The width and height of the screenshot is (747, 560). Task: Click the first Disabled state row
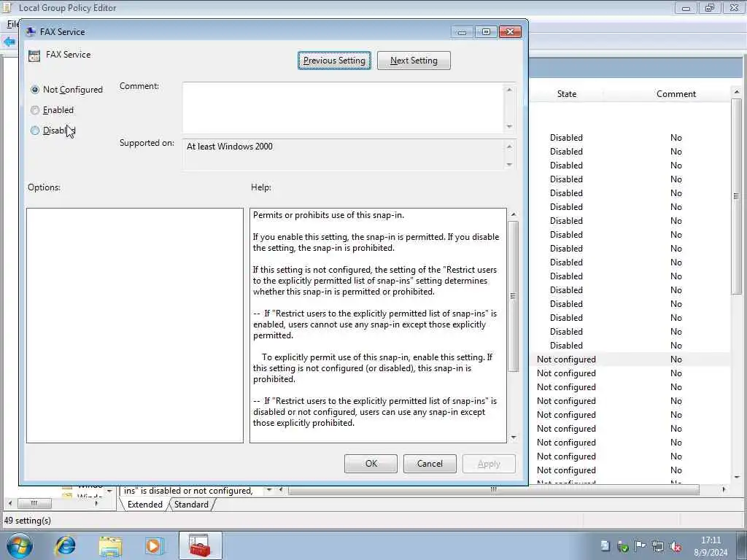pyautogui.click(x=629, y=138)
